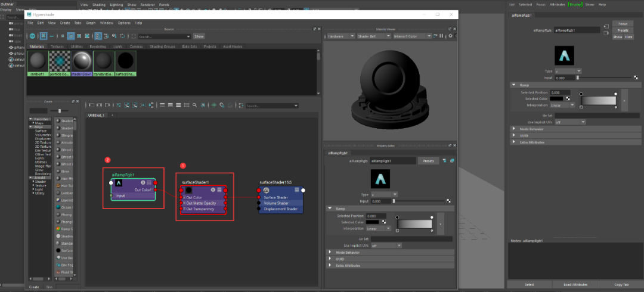Viewport: 644px width, 292px height.
Task: Click the input connection arrow icon in Attribute Editor
Action: [x=606, y=26]
